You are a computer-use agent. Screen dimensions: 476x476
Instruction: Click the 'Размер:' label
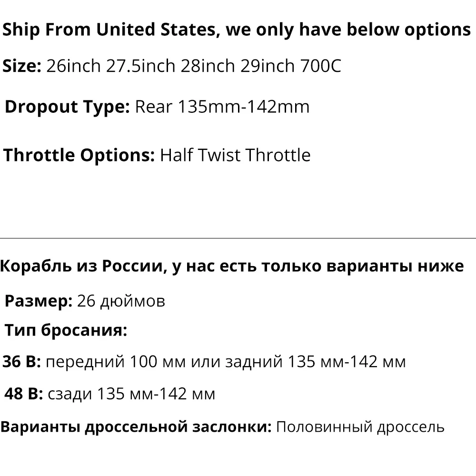pos(38,301)
